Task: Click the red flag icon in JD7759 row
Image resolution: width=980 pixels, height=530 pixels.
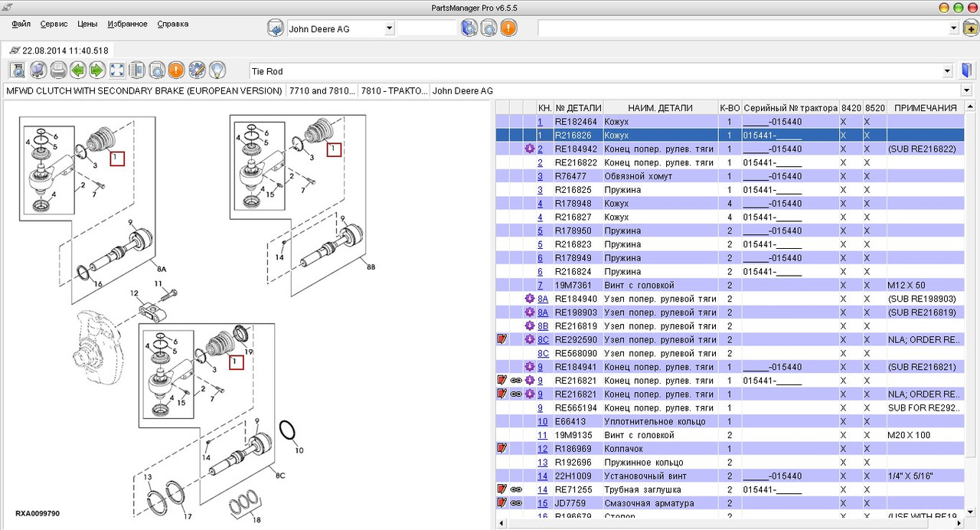Action: [502, 503]
